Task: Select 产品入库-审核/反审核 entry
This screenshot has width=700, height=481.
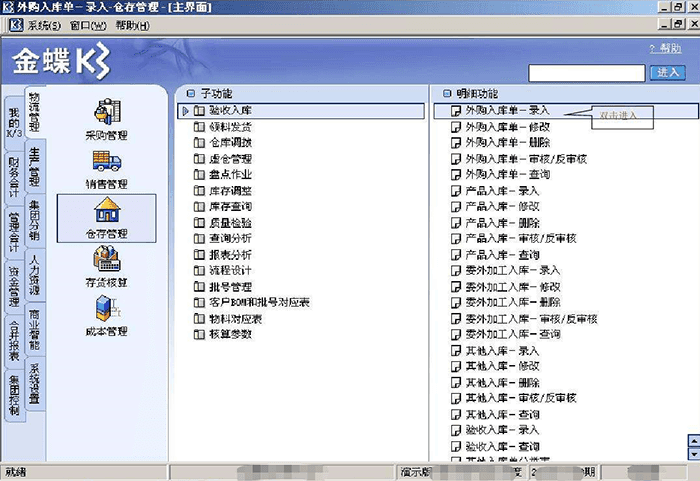Action: click(x=521, y=238)
